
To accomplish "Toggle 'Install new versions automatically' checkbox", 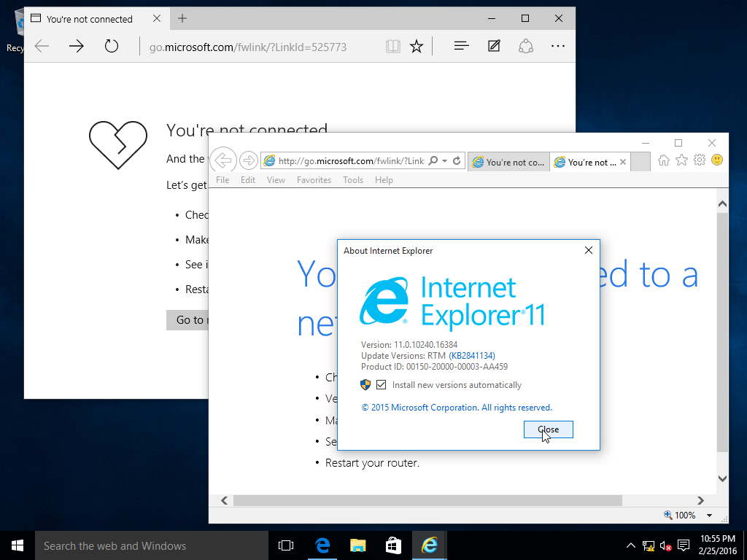I will coord(381,385).
